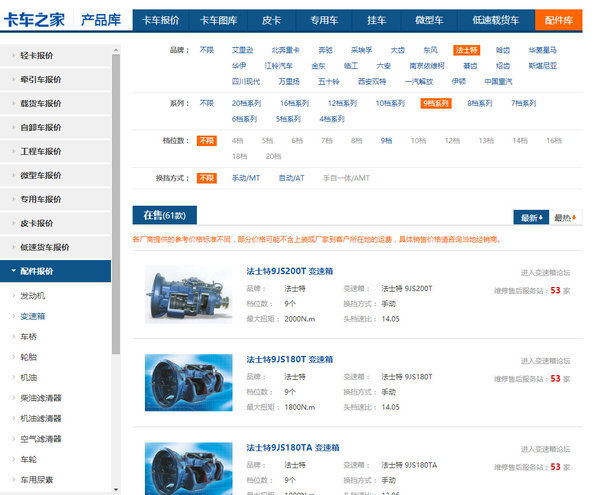Select orange 不限 in the 档位数 row

(207, 141)
